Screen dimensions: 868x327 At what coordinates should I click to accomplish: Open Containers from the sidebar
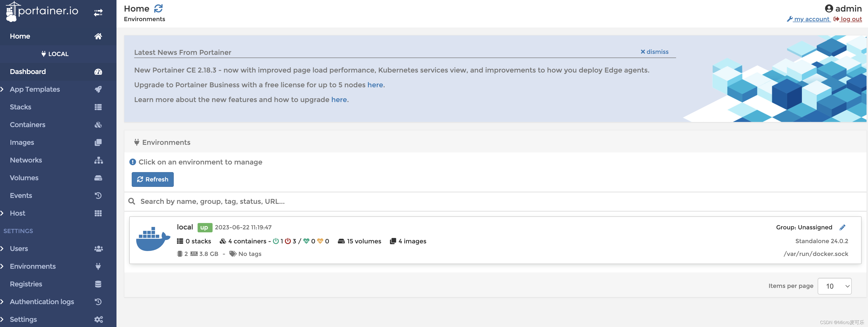point(58,125)
